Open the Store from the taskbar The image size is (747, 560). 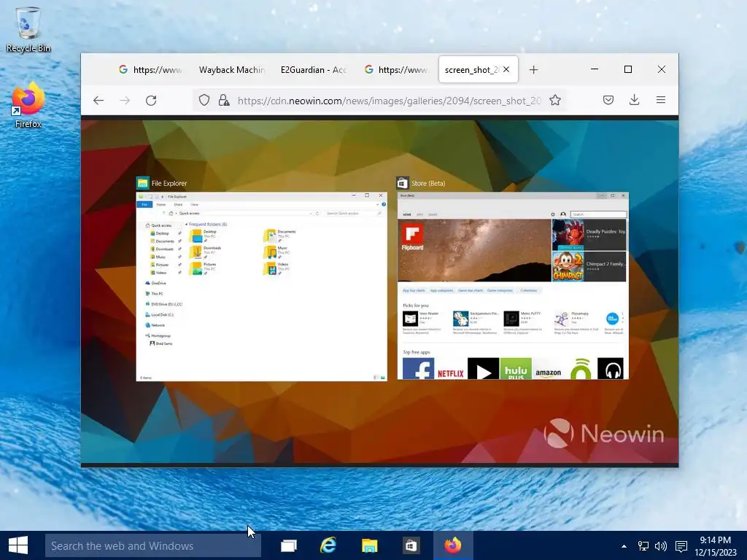tap(411, 545)
